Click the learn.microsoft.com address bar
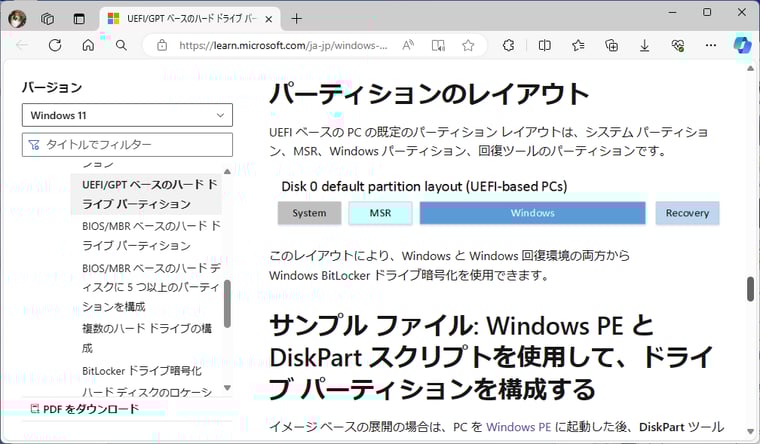 [x=283, y=46]
